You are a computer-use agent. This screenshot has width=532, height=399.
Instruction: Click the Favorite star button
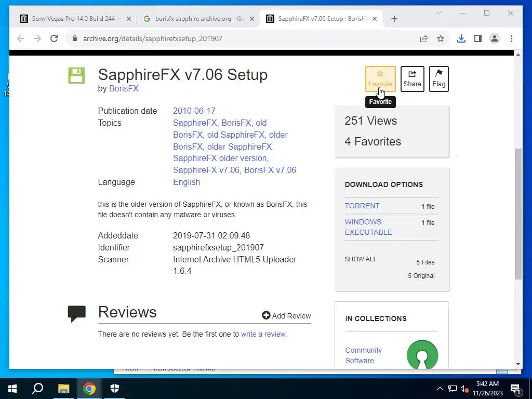[x=380, y=79]
